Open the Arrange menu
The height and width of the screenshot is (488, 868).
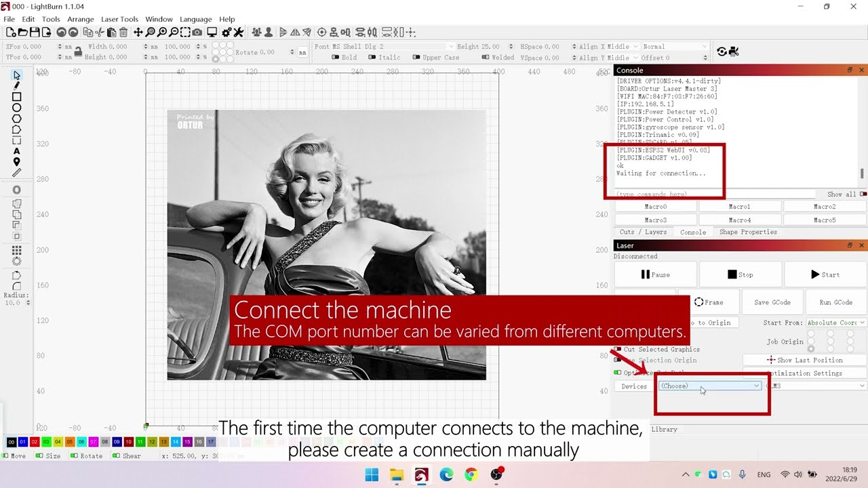pyautogui.click(x=81, y=19)
